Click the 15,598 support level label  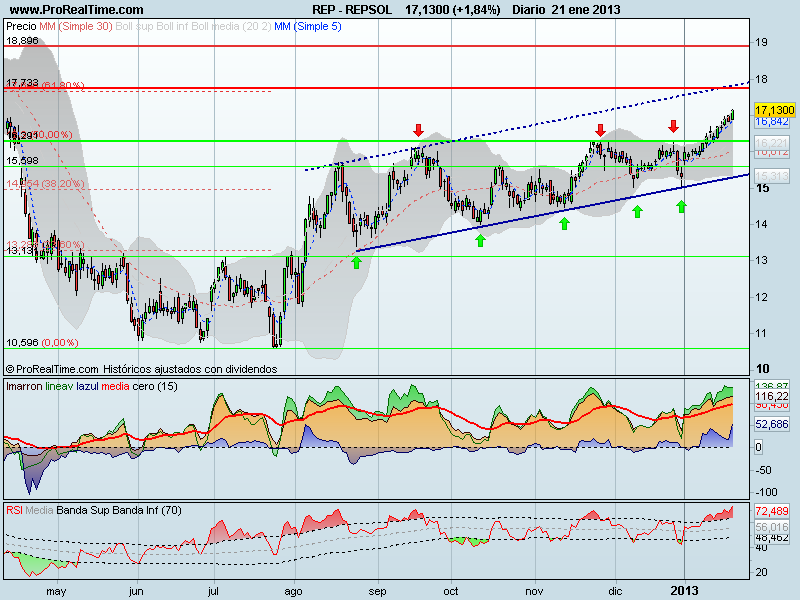coord(22,160)
